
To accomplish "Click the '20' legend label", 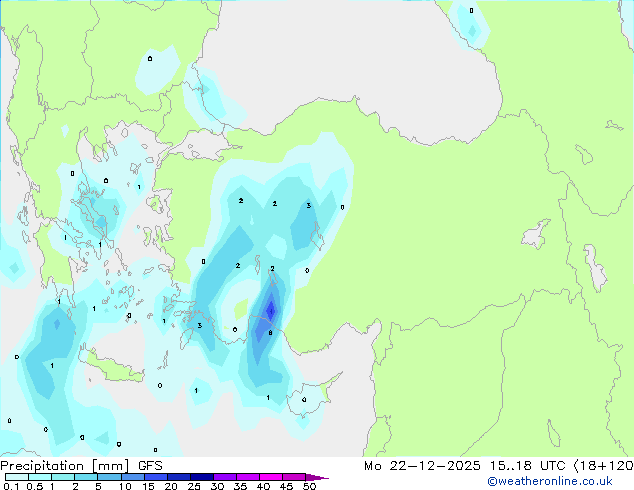I will click(x=171, y=486).
